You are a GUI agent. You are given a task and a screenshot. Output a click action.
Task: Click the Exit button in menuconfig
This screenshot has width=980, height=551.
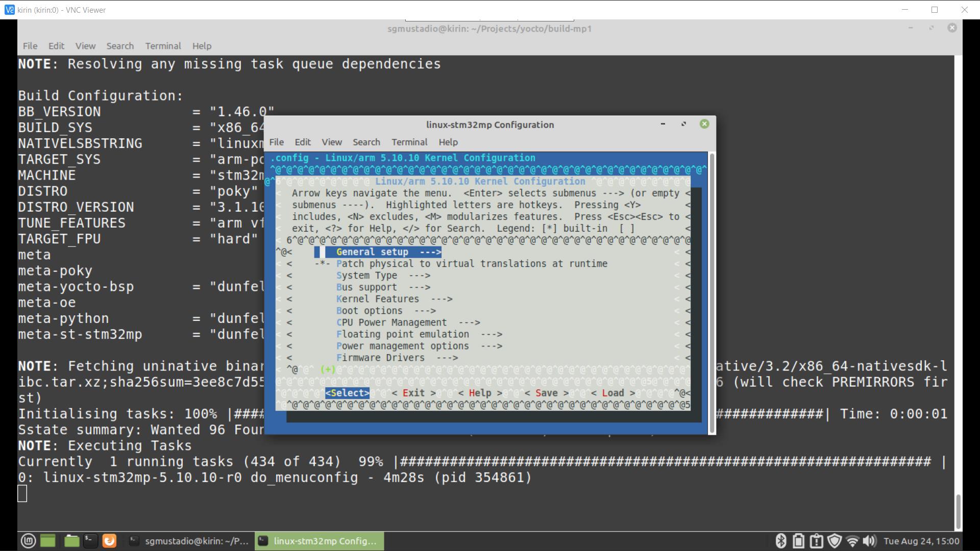coord(413,393)
